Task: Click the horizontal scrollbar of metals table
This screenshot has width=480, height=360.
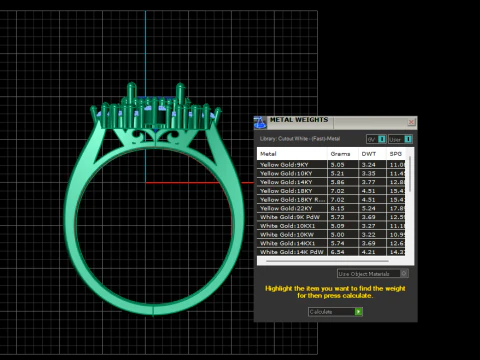Action: point(327,261)
